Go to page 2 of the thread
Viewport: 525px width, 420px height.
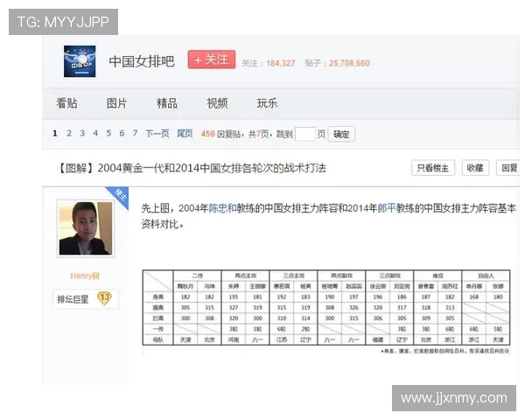point(69,133)
